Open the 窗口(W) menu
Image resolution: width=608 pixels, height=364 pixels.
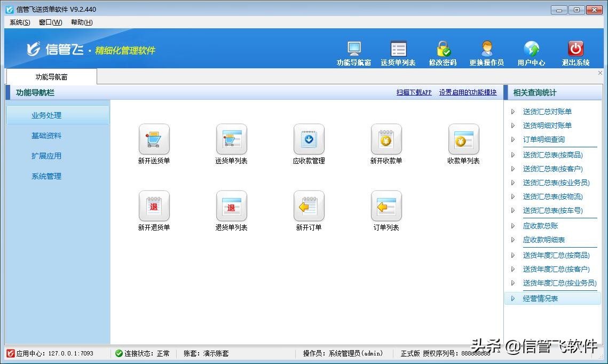pos(50,22)
